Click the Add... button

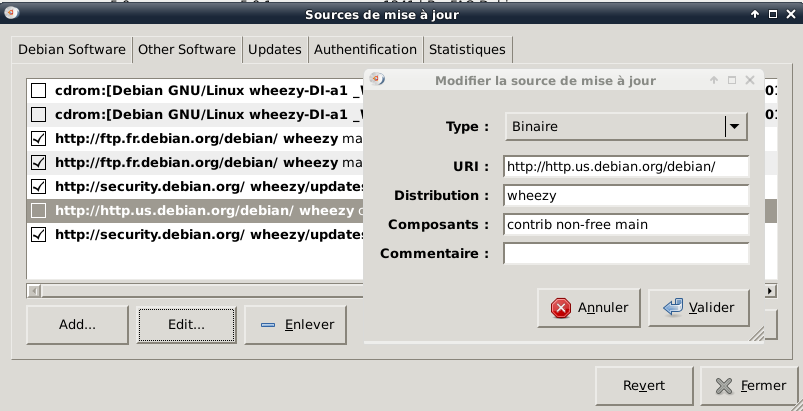click(x=77, y=325)
